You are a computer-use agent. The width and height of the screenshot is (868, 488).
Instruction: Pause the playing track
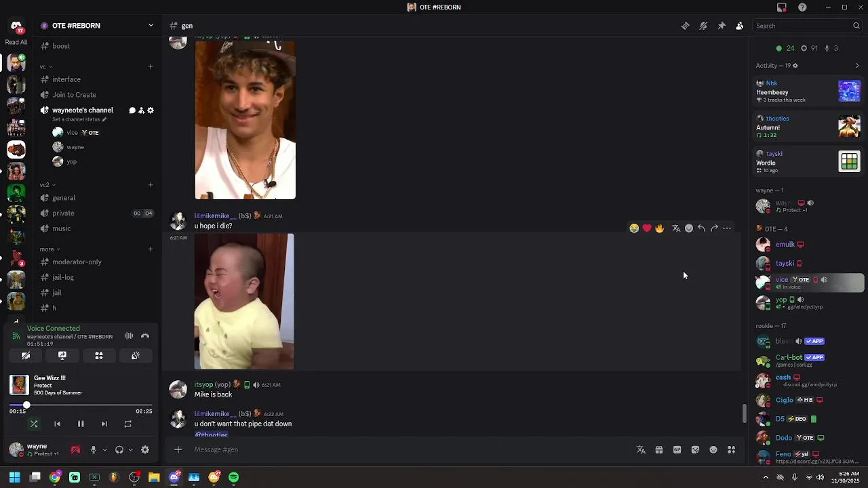click(x=81, y=424)
